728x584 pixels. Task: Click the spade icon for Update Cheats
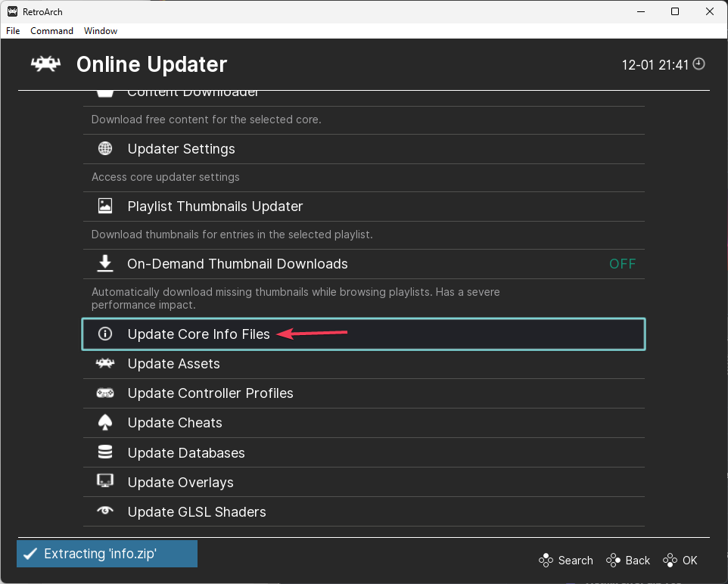pos(105,422)
